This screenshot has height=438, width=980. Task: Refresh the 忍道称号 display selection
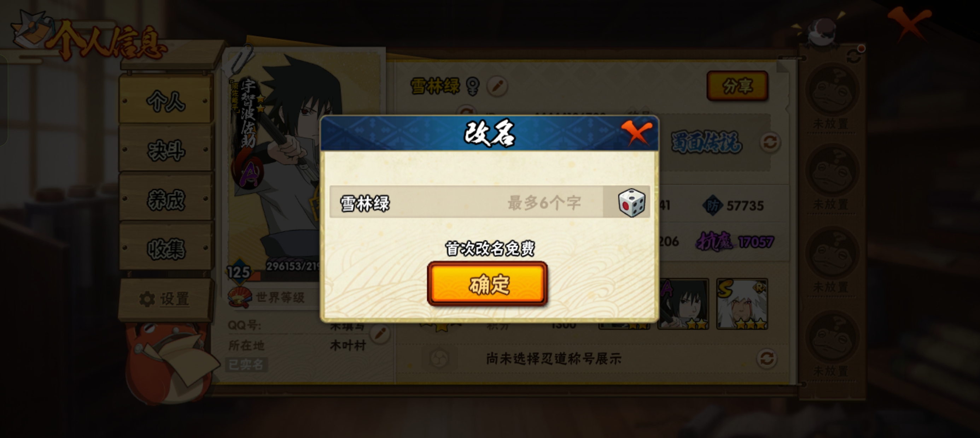766,358
